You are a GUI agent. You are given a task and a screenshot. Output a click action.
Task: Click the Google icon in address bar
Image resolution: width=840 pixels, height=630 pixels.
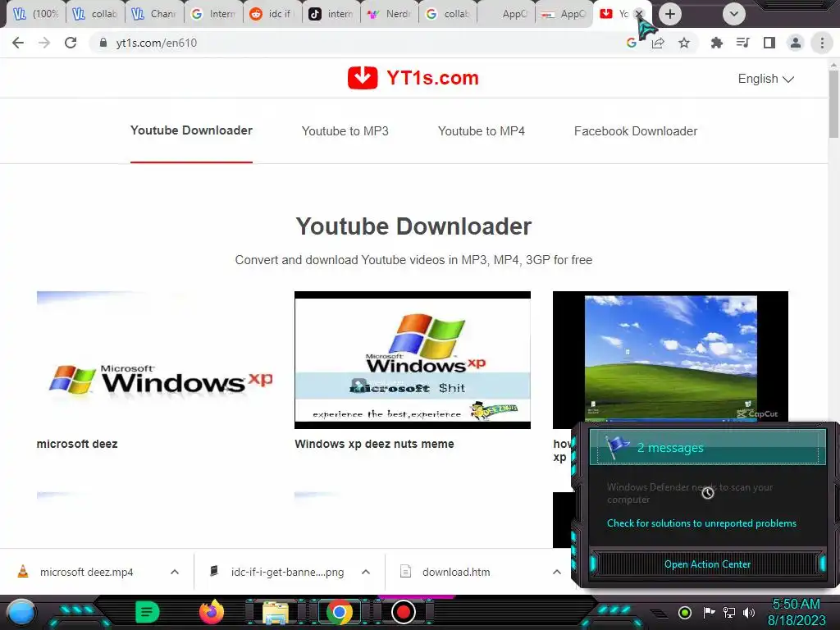632,43
